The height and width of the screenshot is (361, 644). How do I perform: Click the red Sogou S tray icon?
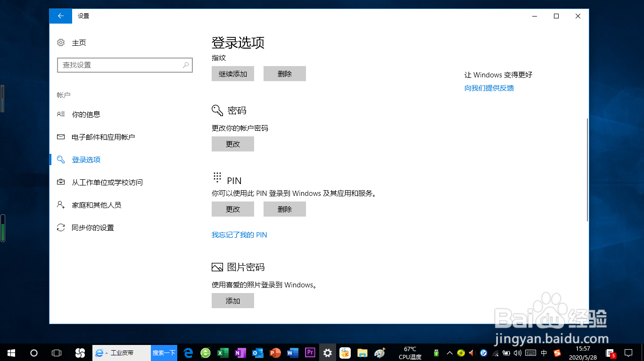(557, 353)
